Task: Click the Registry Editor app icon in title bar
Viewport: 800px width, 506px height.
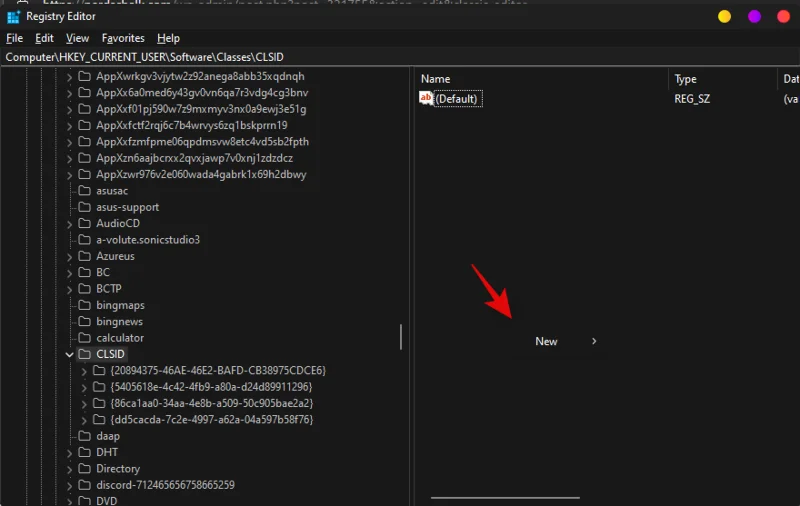Action: point(13,17)
